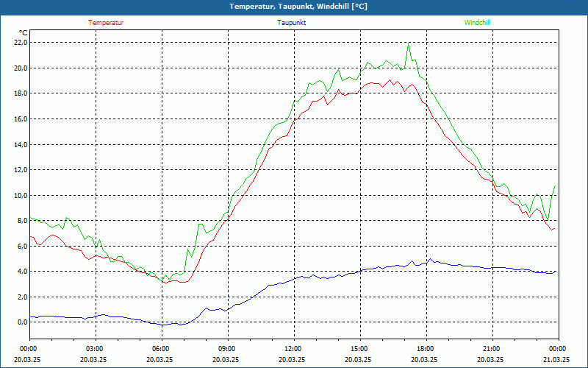588x368 pixels.
Task: Click the 03:00 time axis label
Action: point(96,349)
